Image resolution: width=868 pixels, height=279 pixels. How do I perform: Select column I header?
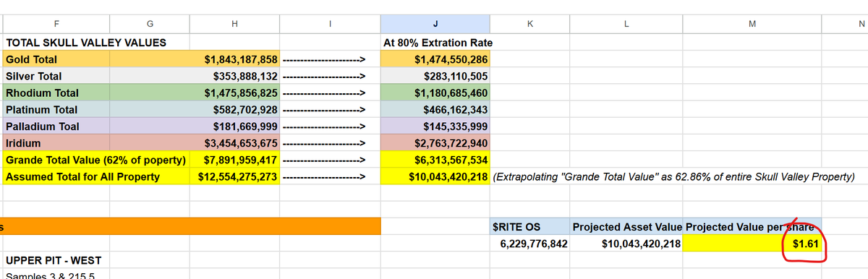point(330,24)
